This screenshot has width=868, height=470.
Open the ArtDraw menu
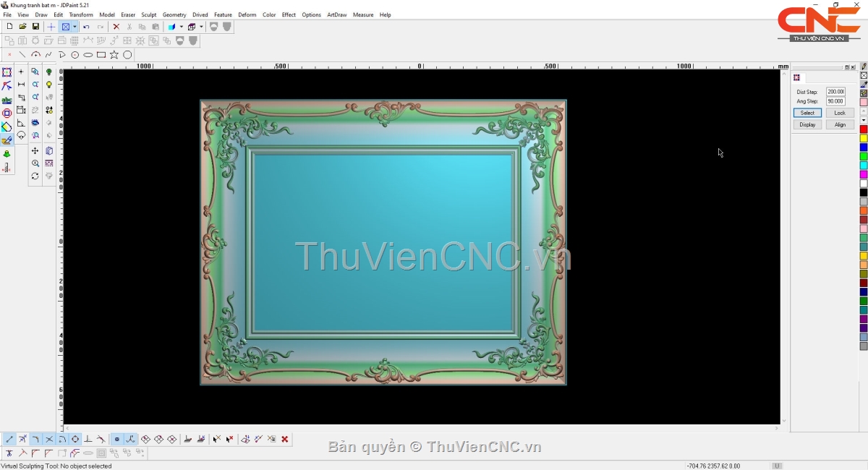(x=336, y=14)
